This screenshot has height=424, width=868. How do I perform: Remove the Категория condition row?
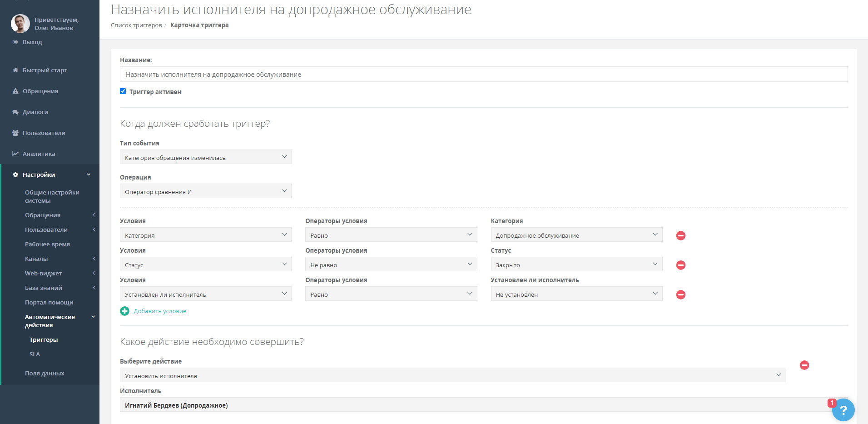point(680,235)
